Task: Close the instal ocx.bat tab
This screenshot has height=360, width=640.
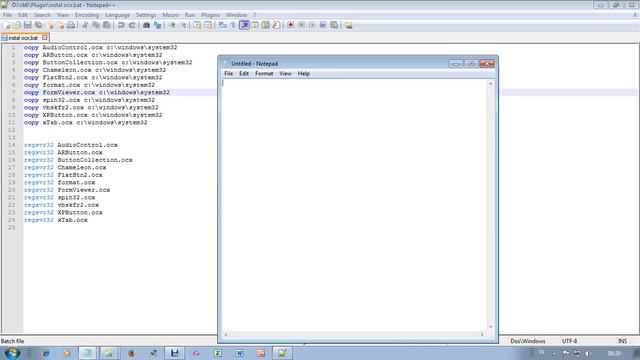Action: [44, 38]
